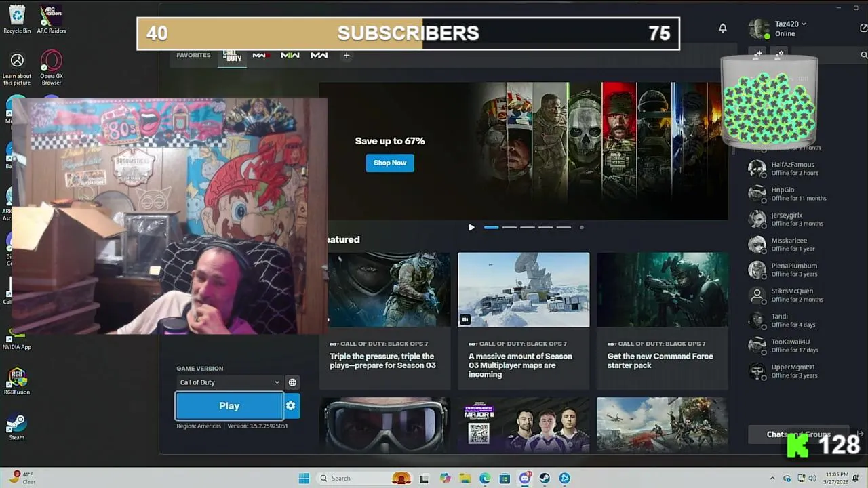Show hidden system tray icons
The image size is (868, 488).
pyautogui.click(x=772, y=479)
